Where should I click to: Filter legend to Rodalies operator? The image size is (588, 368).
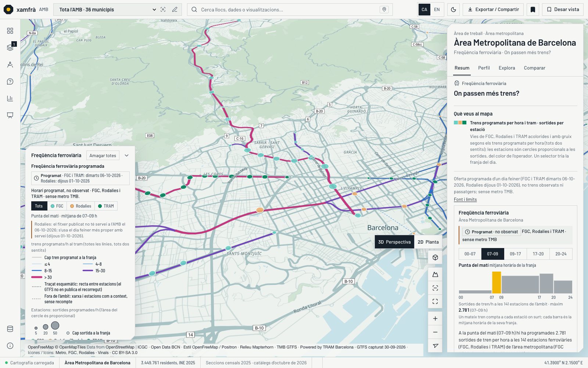tap(81, 206)
